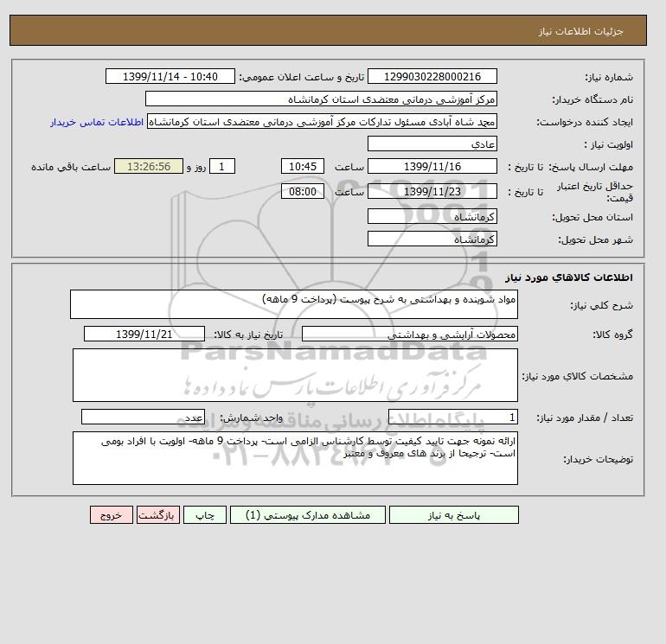666x644 pixels.
Task: Click the گروه کالا field محصولات آرایشی و بهداشتی
Action: click(x=409, y=334)
